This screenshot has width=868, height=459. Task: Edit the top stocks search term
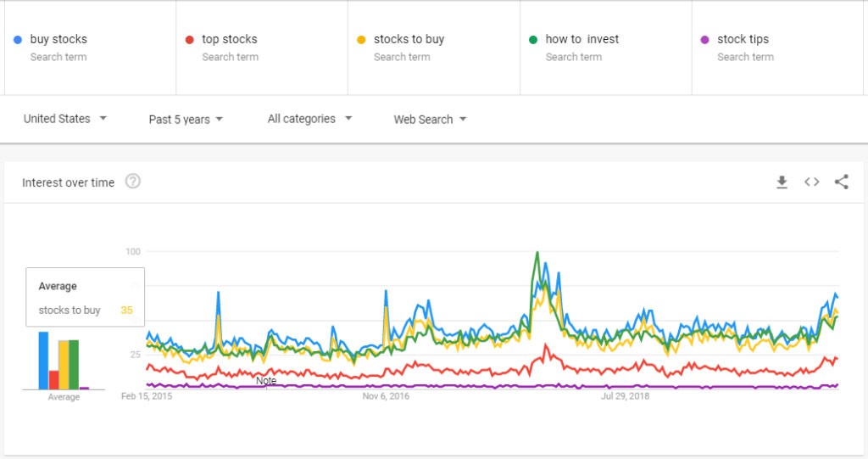pyautogui.click(x=230, y=39)
